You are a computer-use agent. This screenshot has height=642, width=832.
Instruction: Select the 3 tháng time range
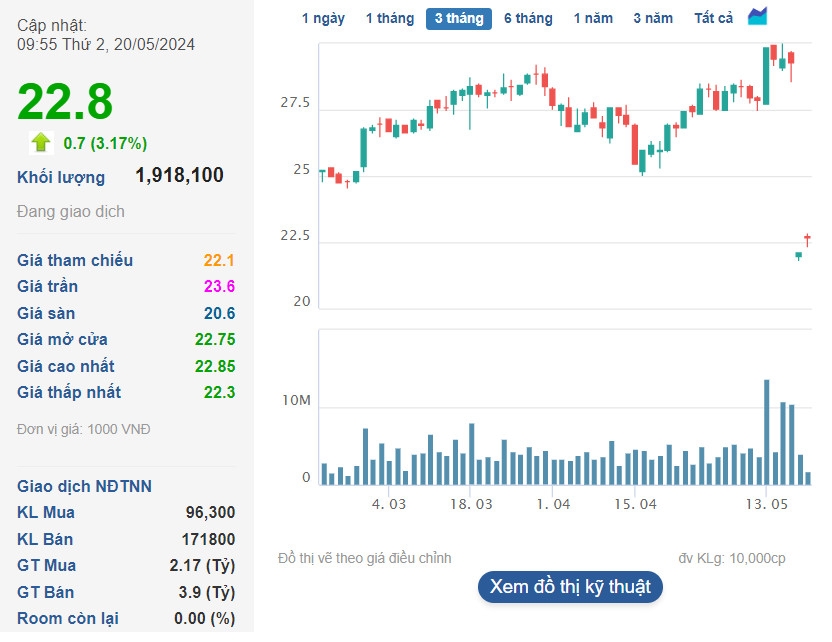459,19
